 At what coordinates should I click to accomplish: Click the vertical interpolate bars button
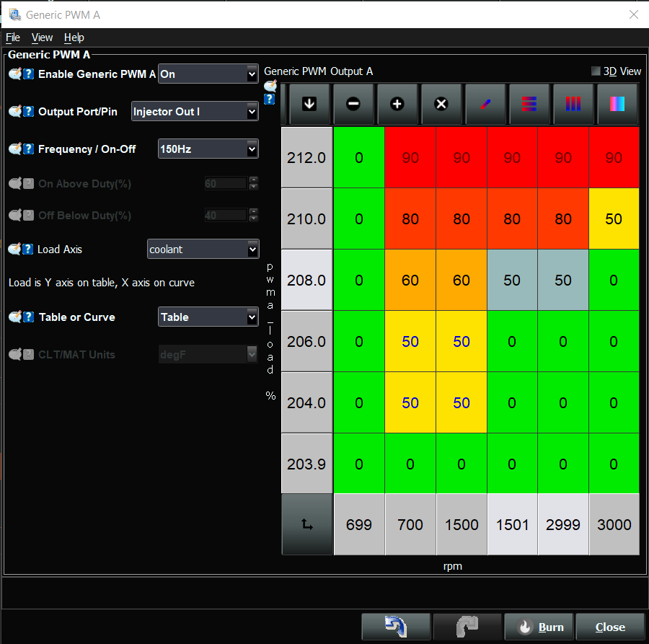(573, 104)
